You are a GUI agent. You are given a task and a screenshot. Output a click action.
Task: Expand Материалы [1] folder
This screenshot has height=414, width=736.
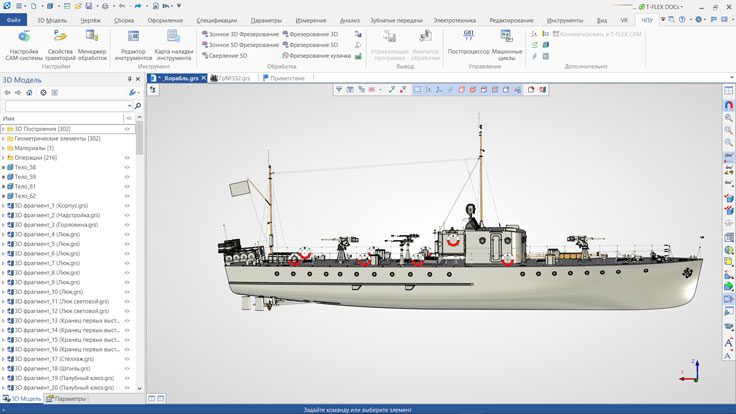coord(3,148)
